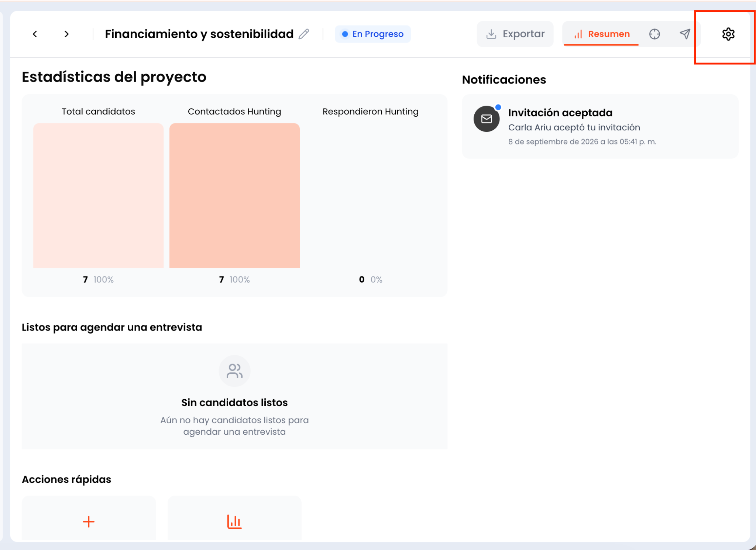The height and width of the screenshot is (550, 756).
Task: Click the Estadísticas del proyecto heading
Action: [x=114, y=77]
